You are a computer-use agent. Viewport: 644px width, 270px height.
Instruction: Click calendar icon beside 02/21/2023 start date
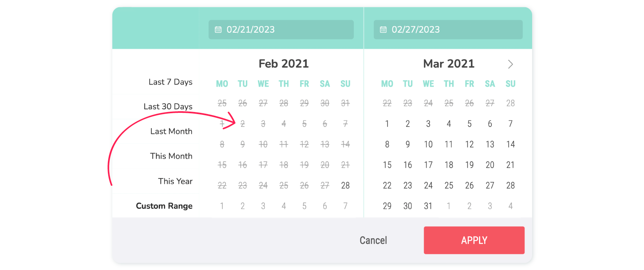(x=218, y=30)
